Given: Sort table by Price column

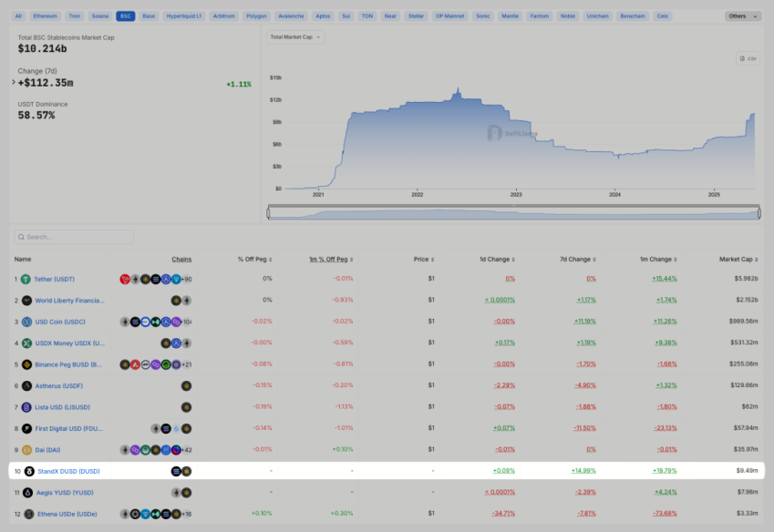Looking at the screenshot, I should pyautogui.click(x=424, y=260).
